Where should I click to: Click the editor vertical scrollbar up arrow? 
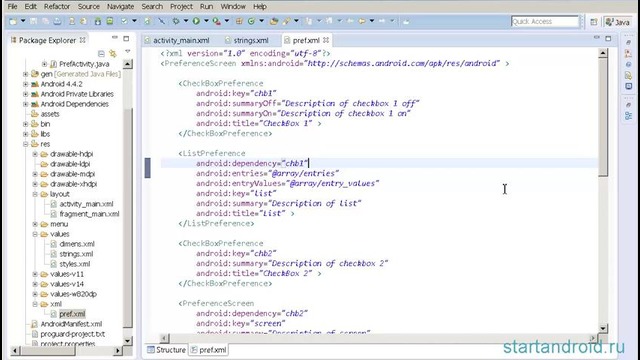pyautogui.click(x=603, y=53)
